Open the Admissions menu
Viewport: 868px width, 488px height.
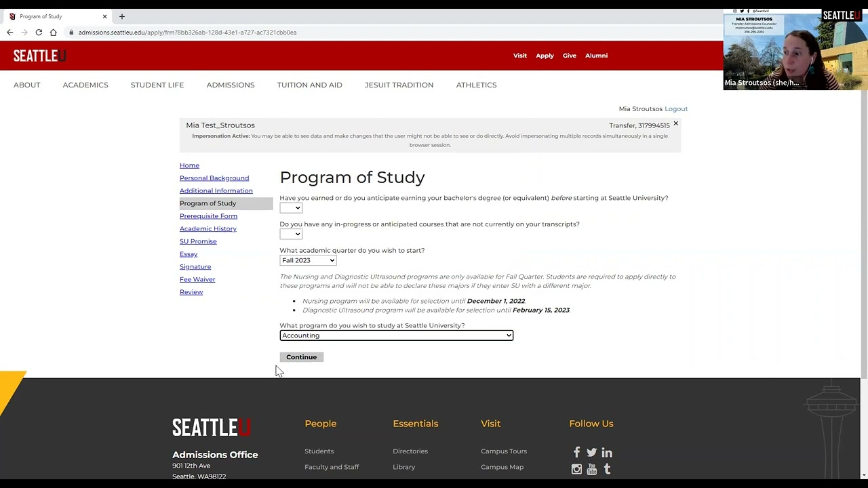[231, 85]
